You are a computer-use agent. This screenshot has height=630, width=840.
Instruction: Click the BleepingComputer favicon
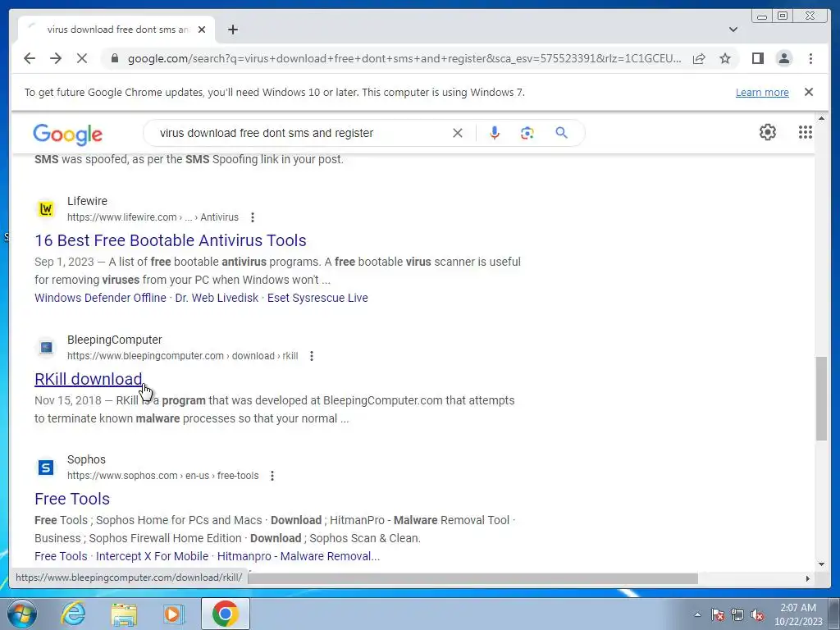click(x=46, y=348)
